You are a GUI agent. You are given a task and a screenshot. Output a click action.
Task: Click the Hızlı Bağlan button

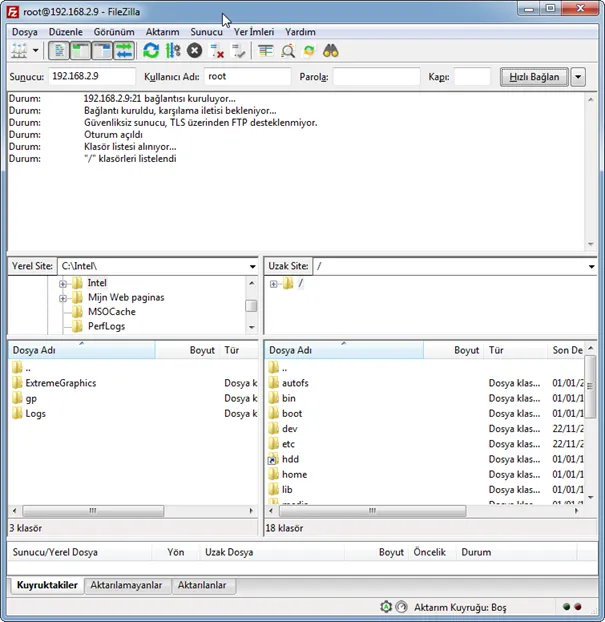534,77
